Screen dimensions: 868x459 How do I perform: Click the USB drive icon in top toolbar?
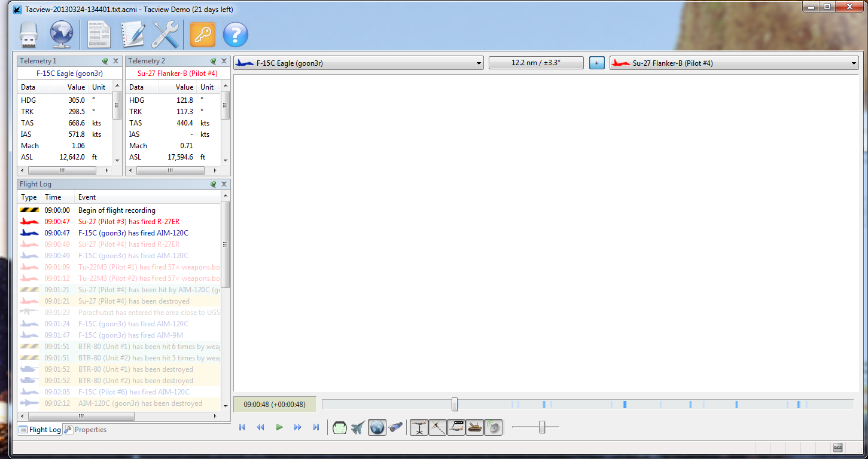coord(29,35)
